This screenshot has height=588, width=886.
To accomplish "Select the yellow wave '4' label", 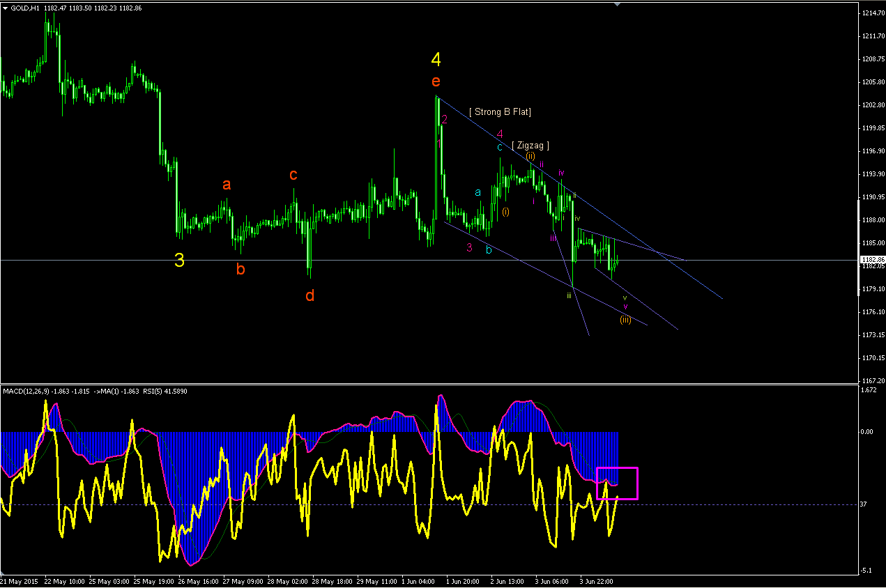I will point(436,59).
